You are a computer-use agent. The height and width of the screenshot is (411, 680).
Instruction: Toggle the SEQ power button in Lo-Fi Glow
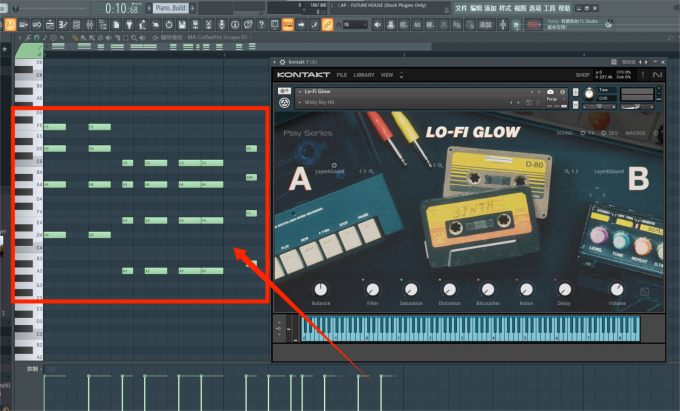603,133
